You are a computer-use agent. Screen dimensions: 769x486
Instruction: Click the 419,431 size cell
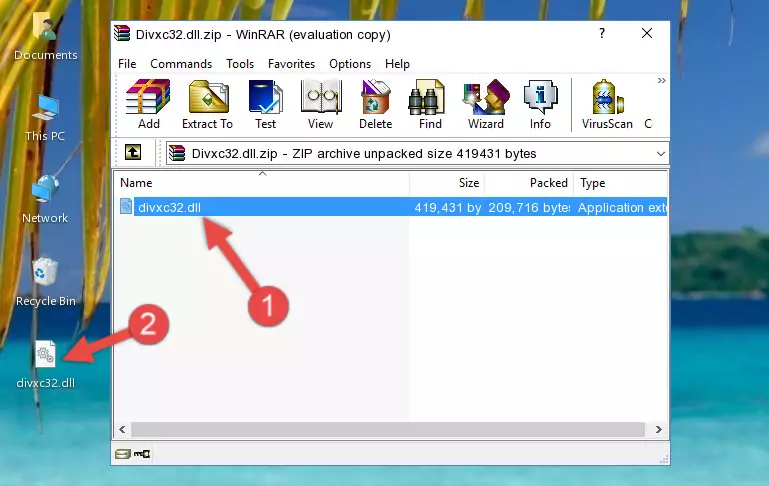pyautogui.click(x=447, y=207)
